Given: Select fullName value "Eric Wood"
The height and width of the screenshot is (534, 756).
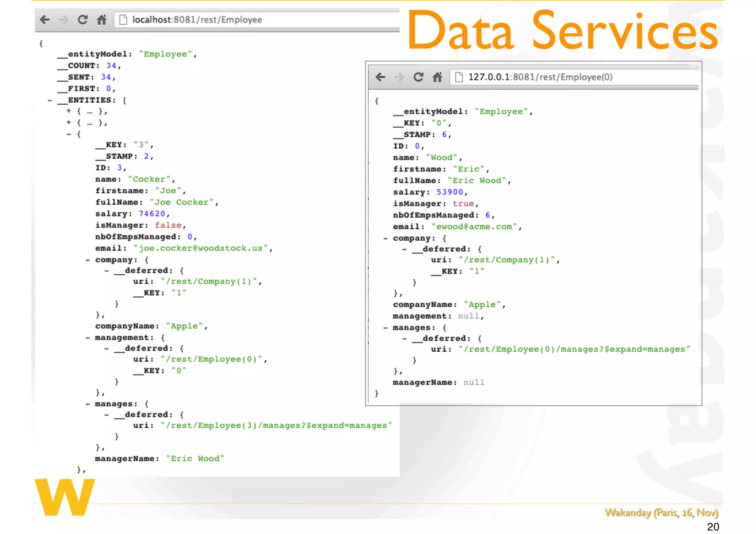Looking at the screenshot, I should click(477, 181).
